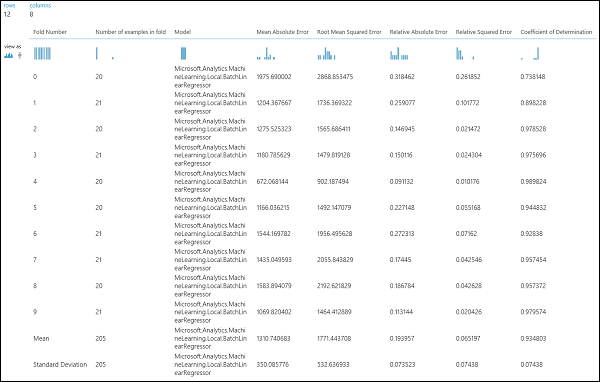Select the Model column header

(183, 32)
